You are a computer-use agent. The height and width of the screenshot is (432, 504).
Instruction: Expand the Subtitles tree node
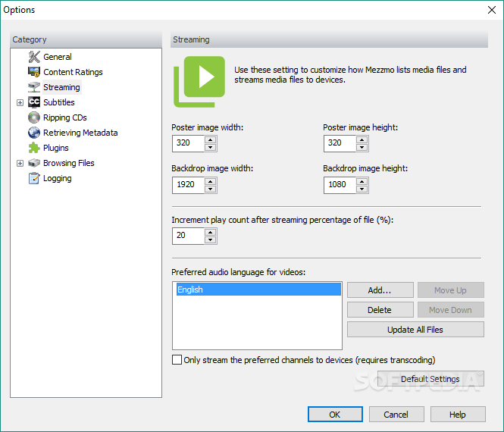point(20,102)
